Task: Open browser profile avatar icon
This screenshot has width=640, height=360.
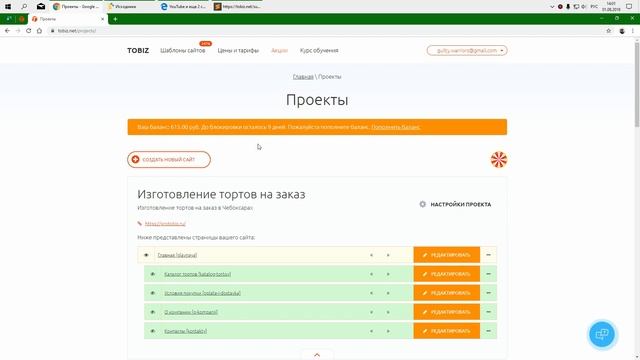Action: coord(622,31)
